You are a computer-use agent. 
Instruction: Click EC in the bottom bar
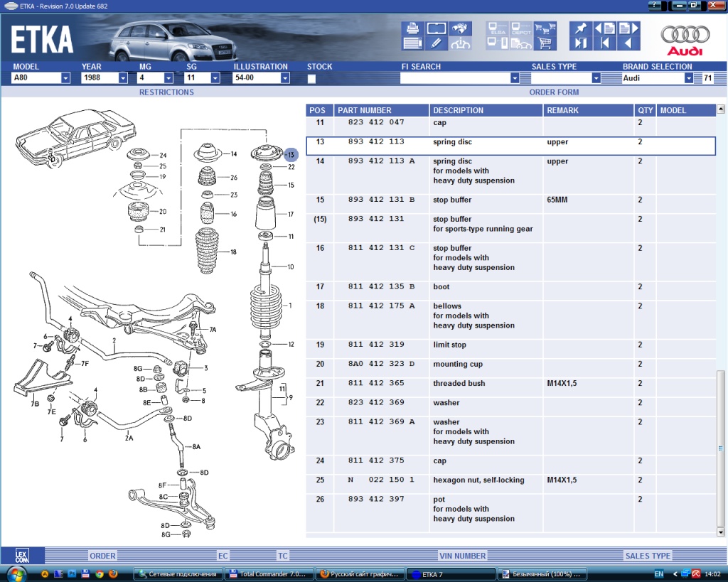223,556
